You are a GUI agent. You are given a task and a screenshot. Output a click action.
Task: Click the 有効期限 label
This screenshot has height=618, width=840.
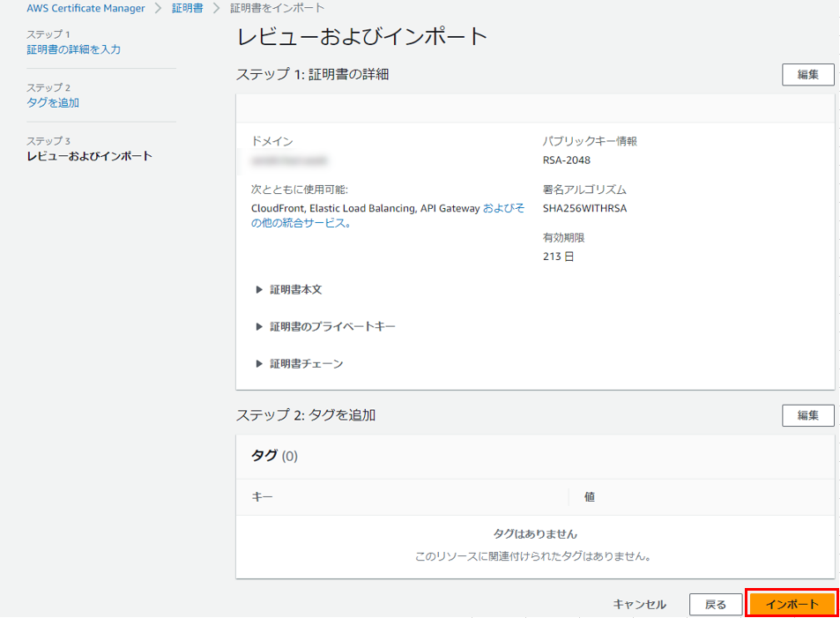[563, 237]
